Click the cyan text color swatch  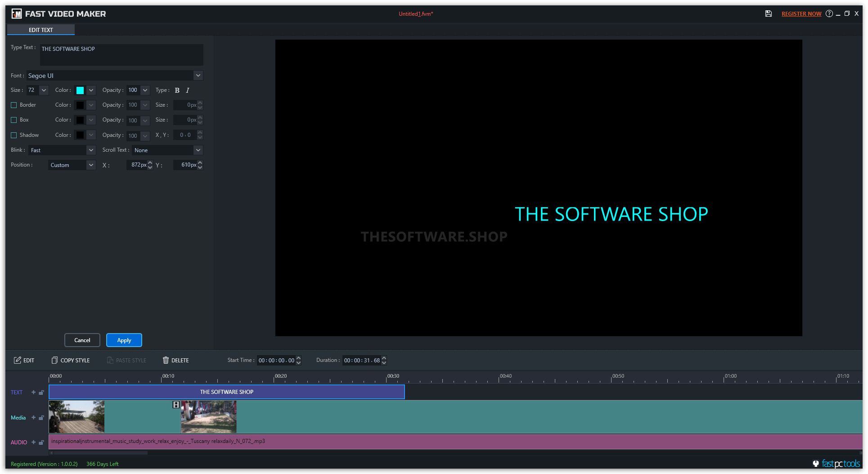click(x=80, y=90)
